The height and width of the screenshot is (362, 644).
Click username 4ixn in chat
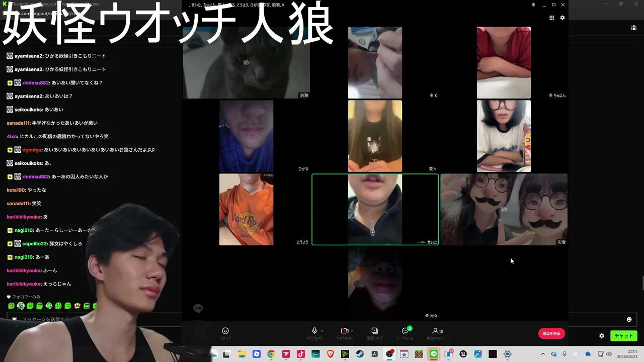pos(12,136)
